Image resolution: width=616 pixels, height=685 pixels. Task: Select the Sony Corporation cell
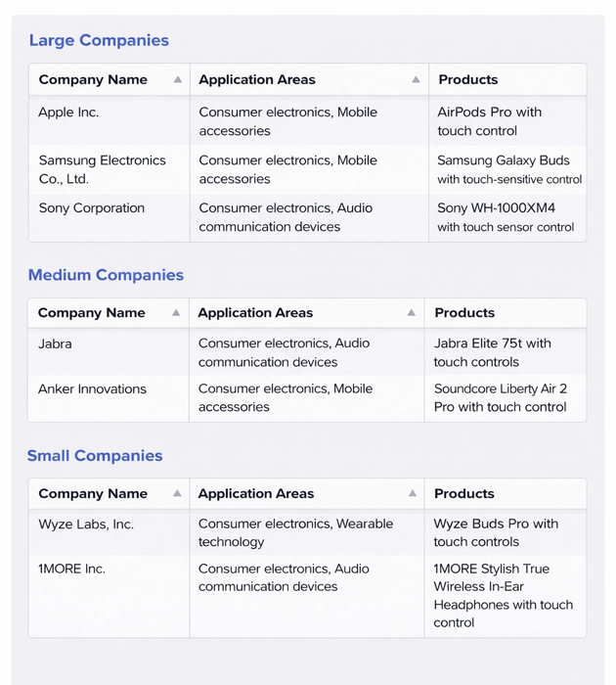tap(91, 208)
